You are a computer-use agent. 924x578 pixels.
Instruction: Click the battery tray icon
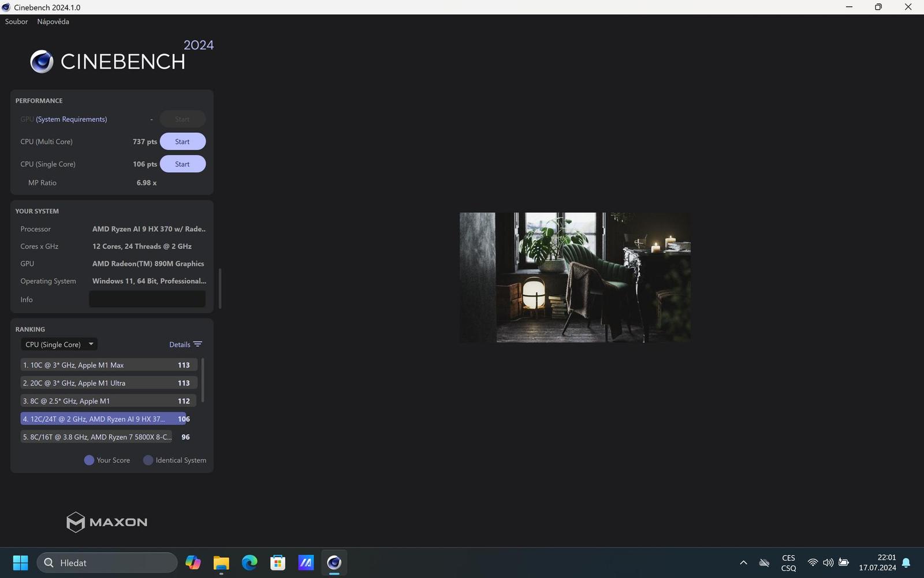pyautogui.click(x=844, y=562)
